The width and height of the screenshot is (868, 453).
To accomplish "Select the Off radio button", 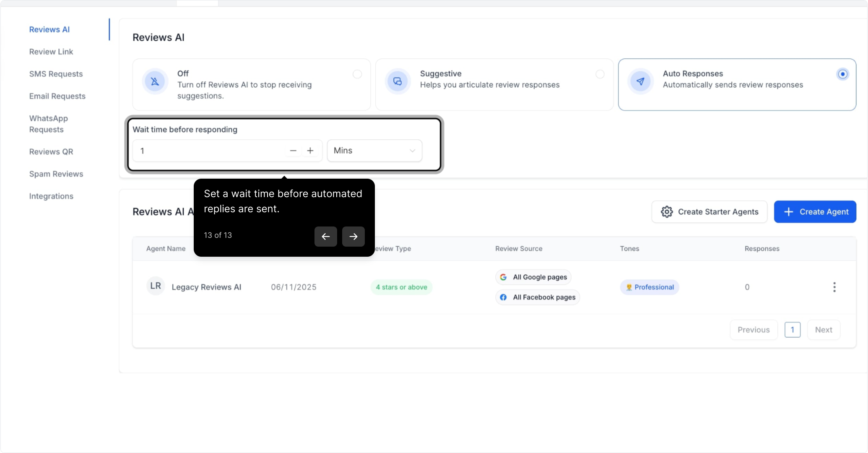I will [x=357, y=74].
